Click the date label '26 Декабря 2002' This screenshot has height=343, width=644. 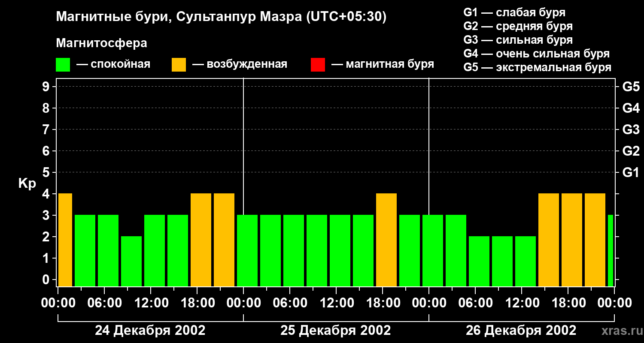(521, 331)
